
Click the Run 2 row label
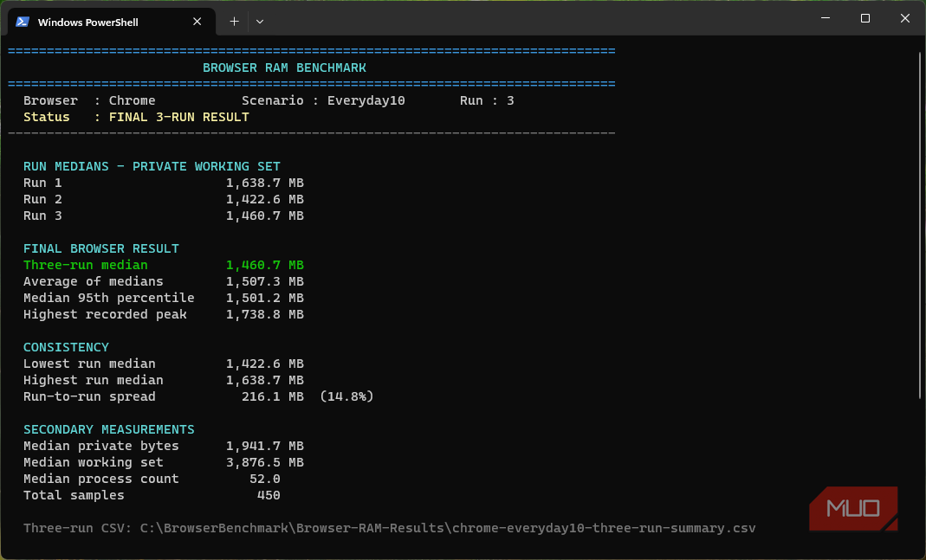click(42, 199)
